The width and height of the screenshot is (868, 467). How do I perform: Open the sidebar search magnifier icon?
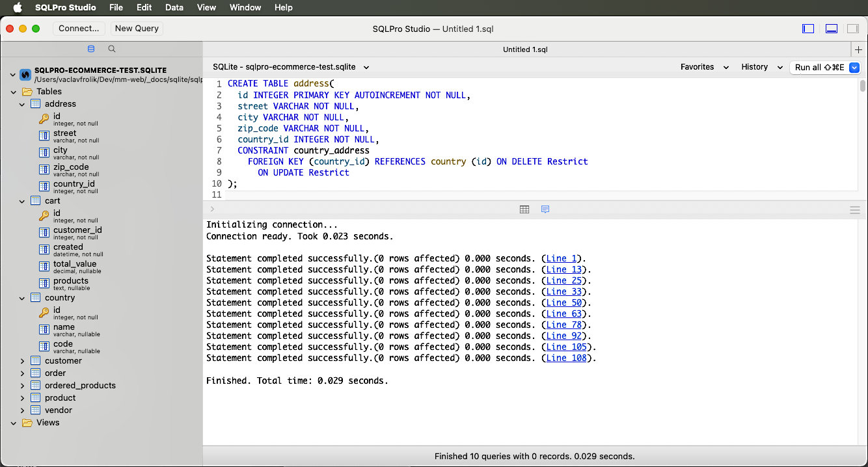pyautogui.click(x=112, y=49)
